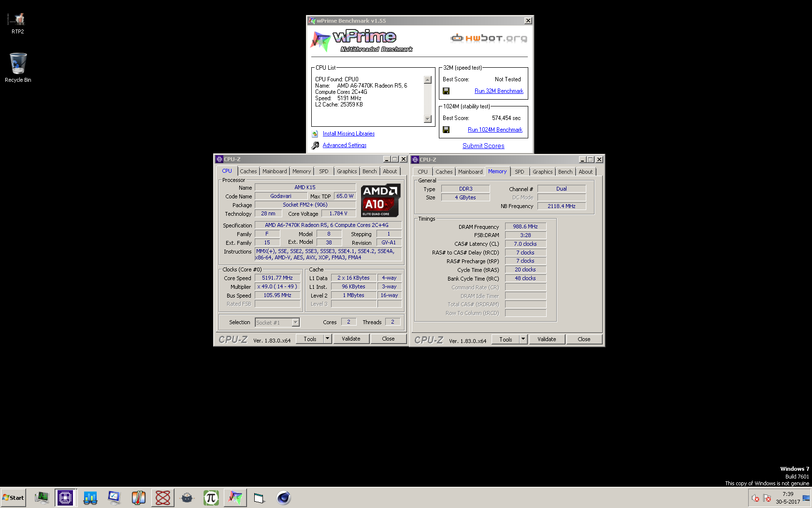This screenshot has width=812, height=508.
Task: Click the 574,454 sec best score
Action: (507, 118)
